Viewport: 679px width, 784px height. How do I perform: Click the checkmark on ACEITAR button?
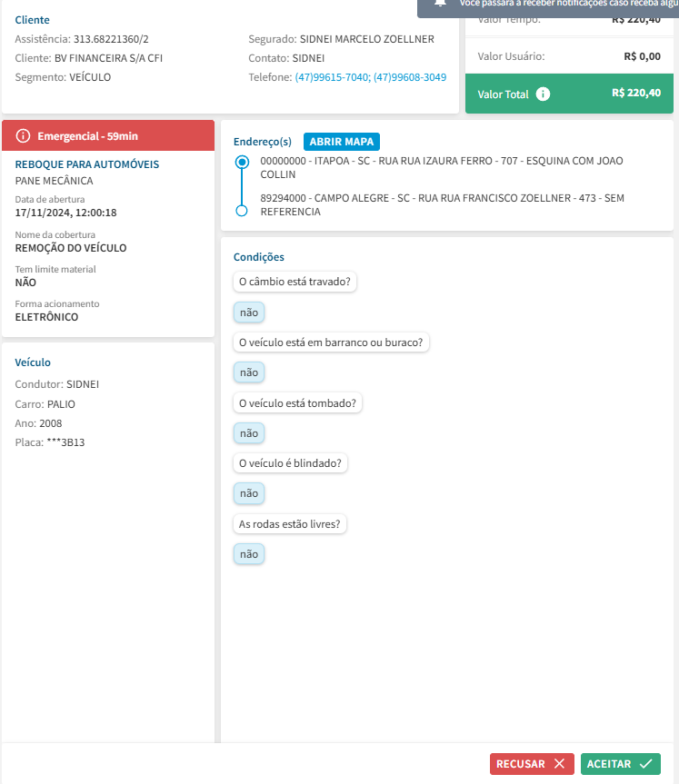point(646,763)
